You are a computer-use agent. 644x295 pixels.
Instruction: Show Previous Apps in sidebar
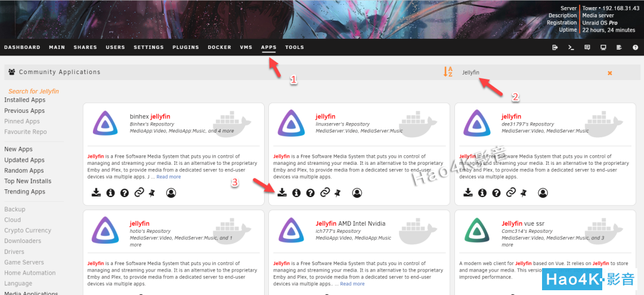(24, 110)
